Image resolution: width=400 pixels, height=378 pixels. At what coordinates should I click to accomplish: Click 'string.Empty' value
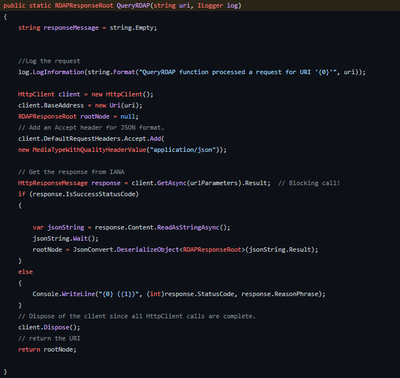click(131, 28)
